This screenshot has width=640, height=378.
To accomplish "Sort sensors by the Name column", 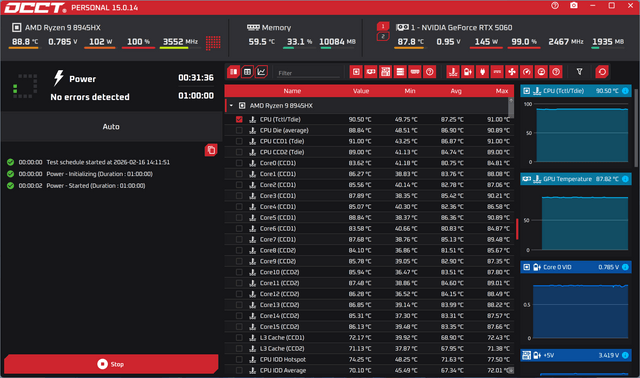I will 292,91.
